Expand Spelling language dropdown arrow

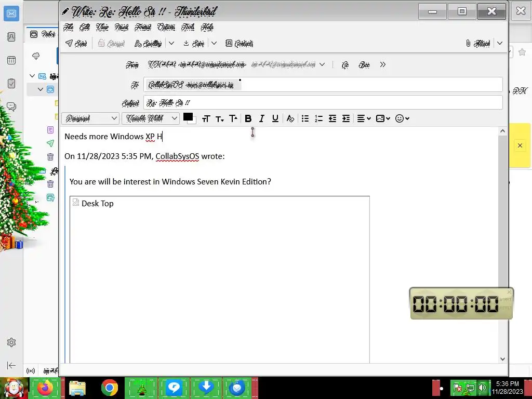[171, 44]
